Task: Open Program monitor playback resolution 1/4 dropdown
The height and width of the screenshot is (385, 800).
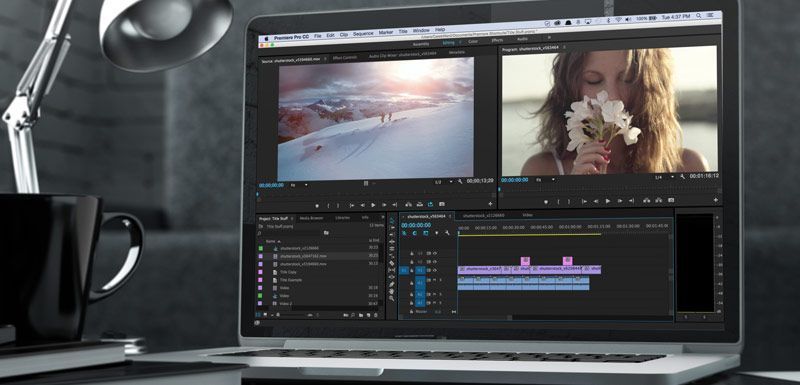Action: click(x=665, y=176)
